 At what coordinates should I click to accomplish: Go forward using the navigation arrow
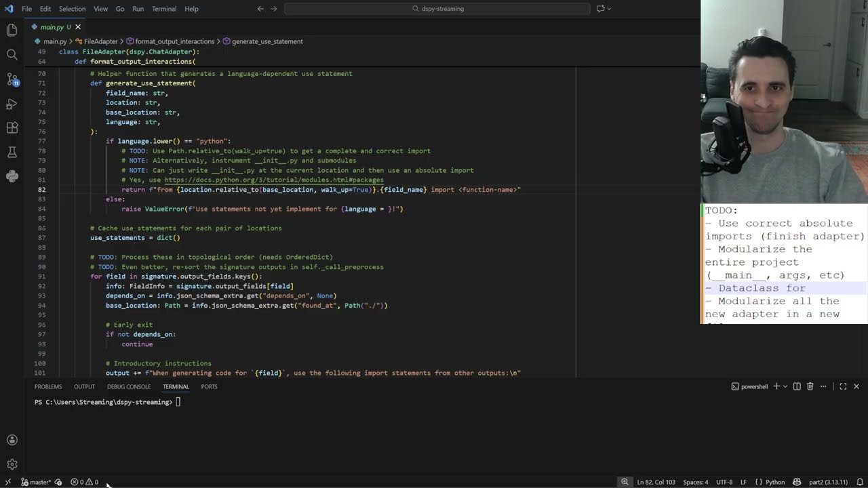pyautogui.click(x=274, y=9)
